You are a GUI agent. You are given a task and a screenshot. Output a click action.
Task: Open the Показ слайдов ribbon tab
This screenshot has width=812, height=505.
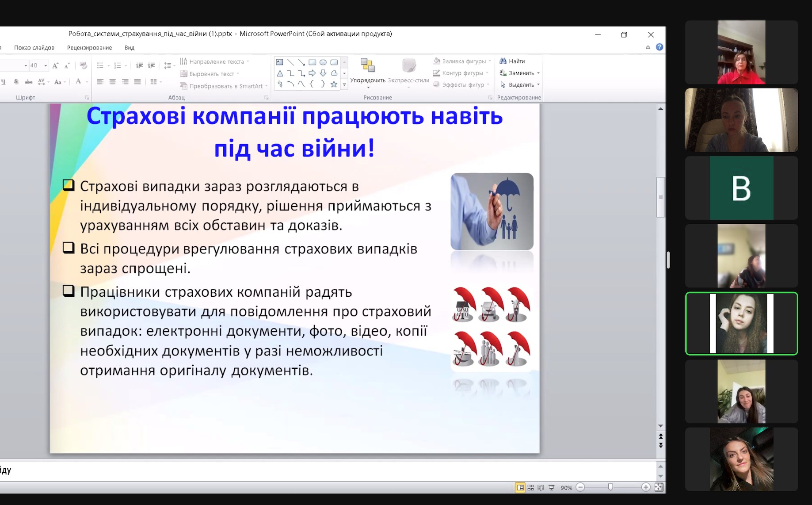click(x=34, y=48)
